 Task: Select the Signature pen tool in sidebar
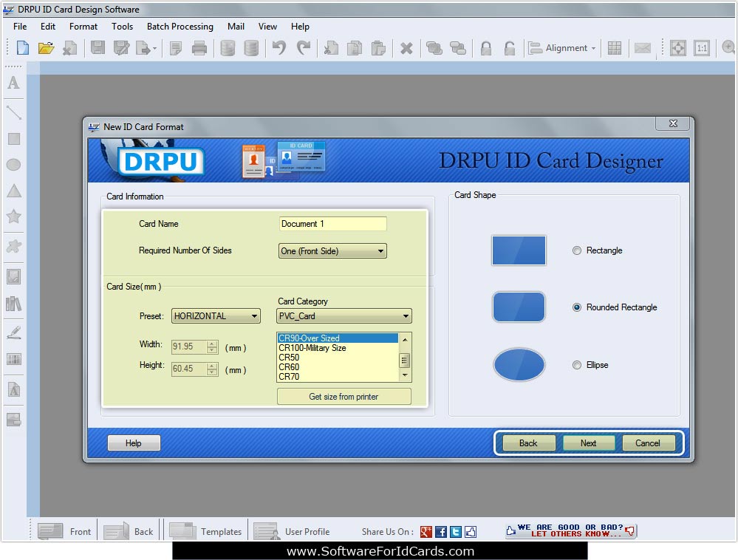[x=13, y=332]
